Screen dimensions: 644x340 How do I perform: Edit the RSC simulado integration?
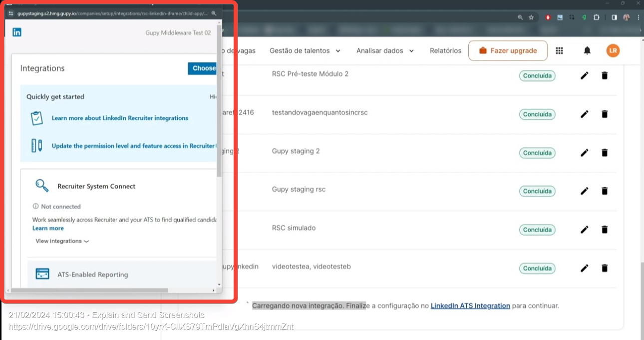(585, 229)
